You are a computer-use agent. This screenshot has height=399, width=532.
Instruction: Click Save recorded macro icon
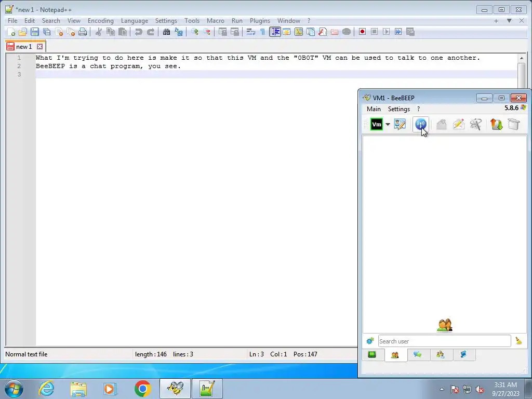click(x=410, y=32)
